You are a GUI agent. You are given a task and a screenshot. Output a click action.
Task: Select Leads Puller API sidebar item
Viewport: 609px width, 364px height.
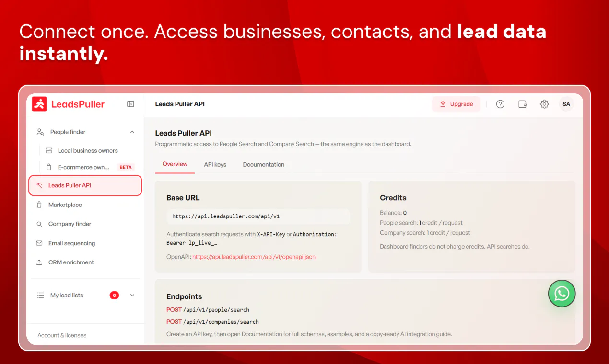point(85,185)
